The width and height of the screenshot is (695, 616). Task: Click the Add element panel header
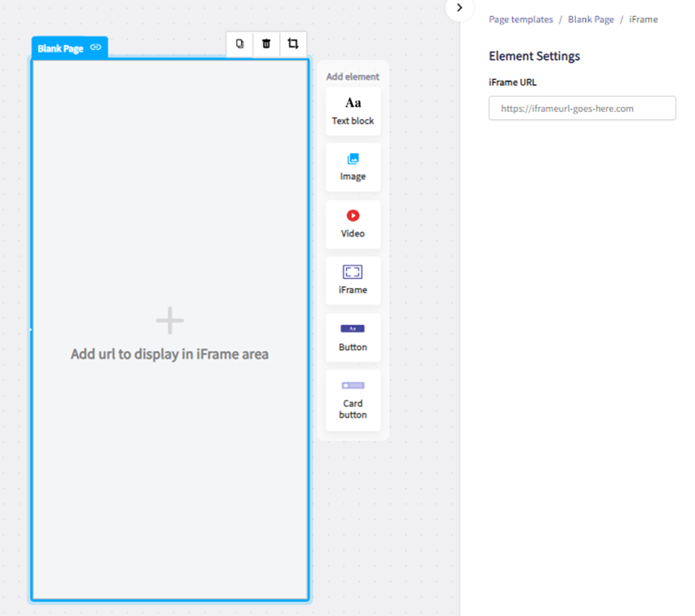coord(353,76)
